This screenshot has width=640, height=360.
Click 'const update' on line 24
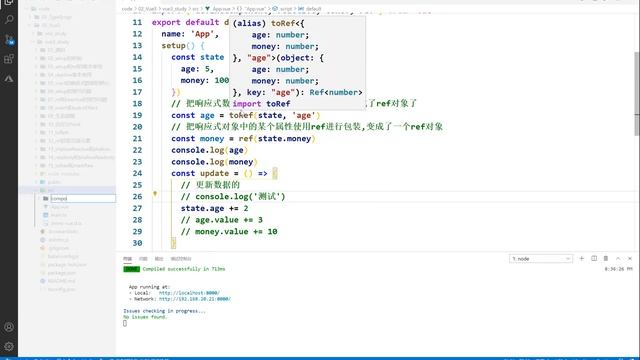[x=200, y=173]
